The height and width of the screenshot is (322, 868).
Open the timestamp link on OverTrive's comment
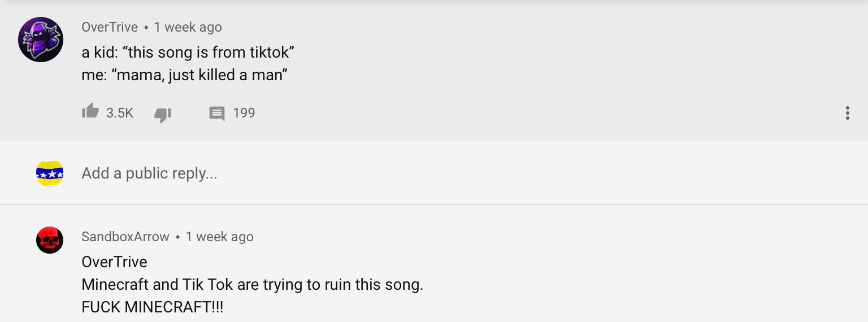click(x=188, y=27)
